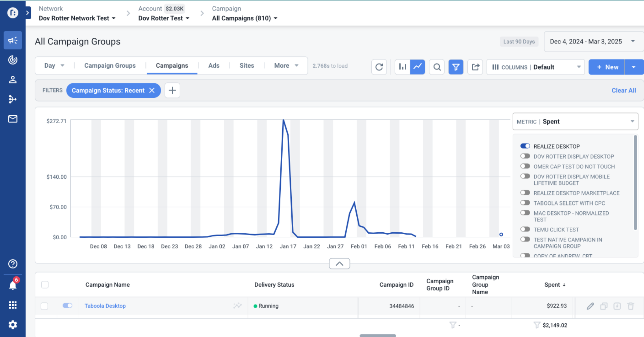
Task: Open the Network Dov Rotter Network Test dropdown
Action: (77, 18)
